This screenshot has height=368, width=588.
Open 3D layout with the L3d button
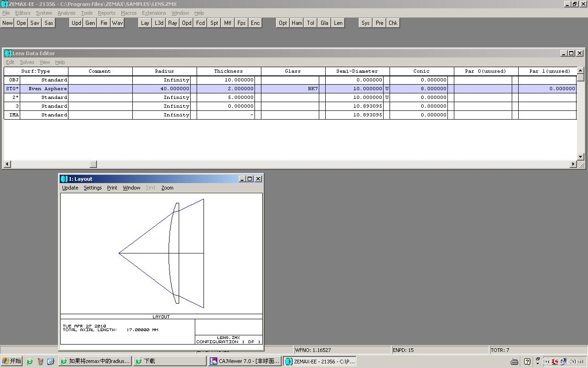click(159, 23)
